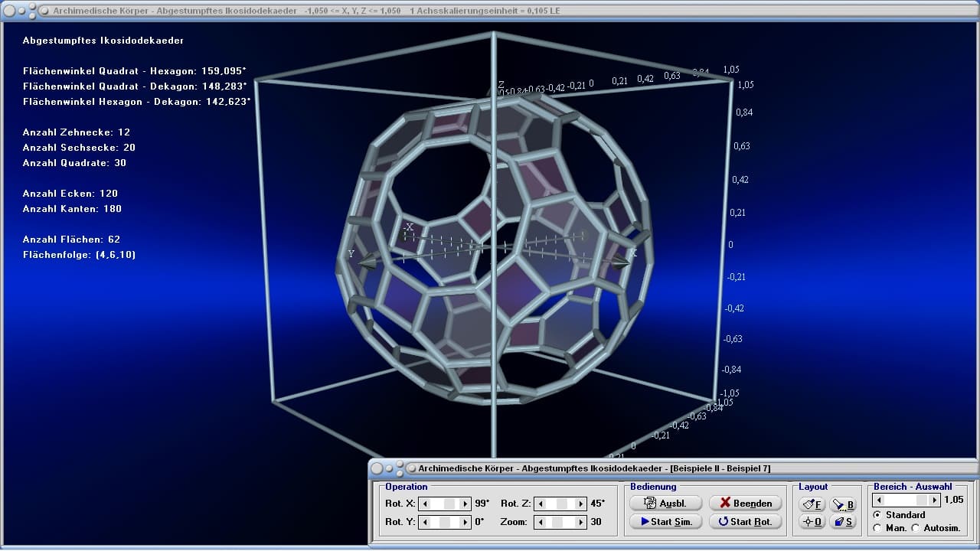Click the heading Abgestumpftes Ikosidodekaeder in the viewport

click(103, 41)
